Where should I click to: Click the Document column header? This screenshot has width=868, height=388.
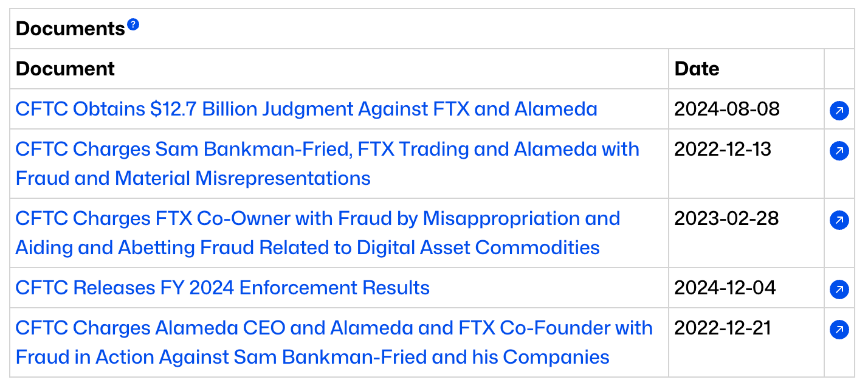[x=65, y=69]
